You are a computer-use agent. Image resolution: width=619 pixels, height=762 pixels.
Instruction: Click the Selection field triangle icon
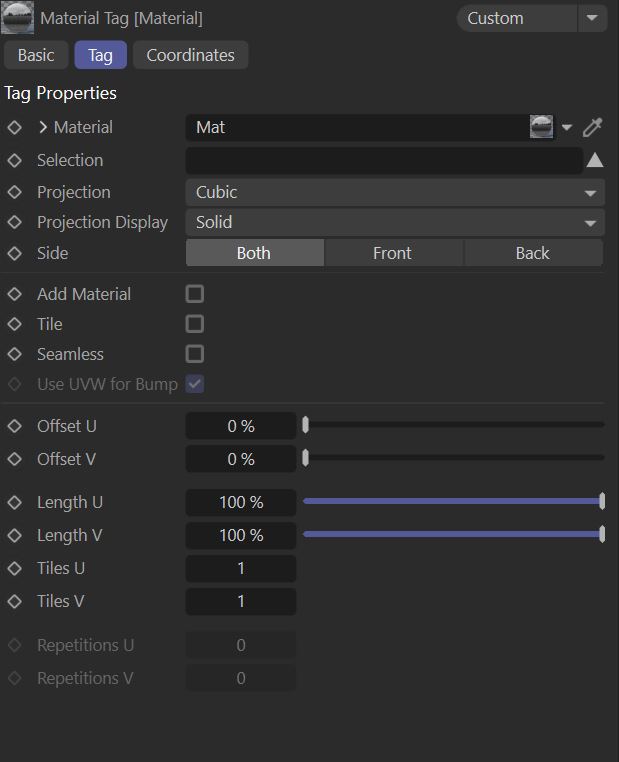point(595,160)
